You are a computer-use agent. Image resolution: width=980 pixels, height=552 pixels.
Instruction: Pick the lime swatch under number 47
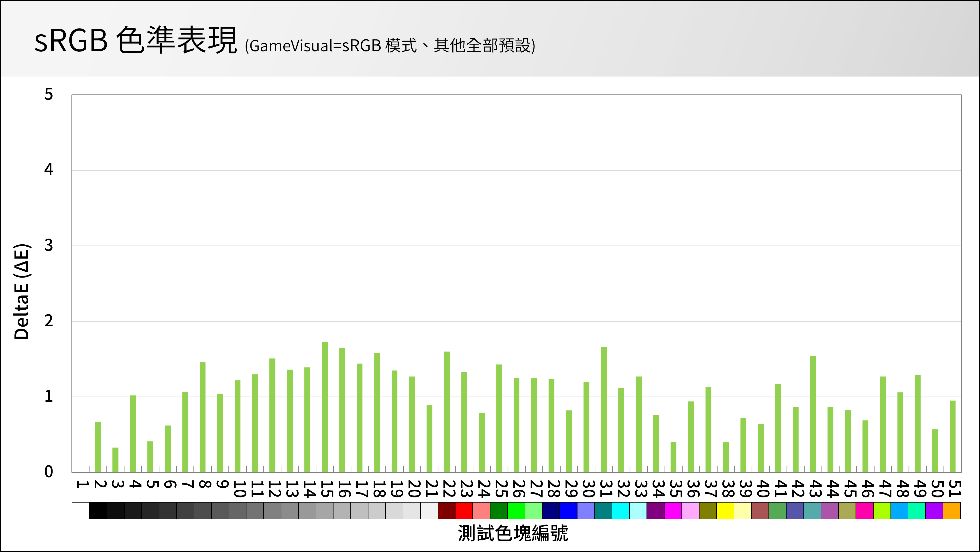click(882, 511)
